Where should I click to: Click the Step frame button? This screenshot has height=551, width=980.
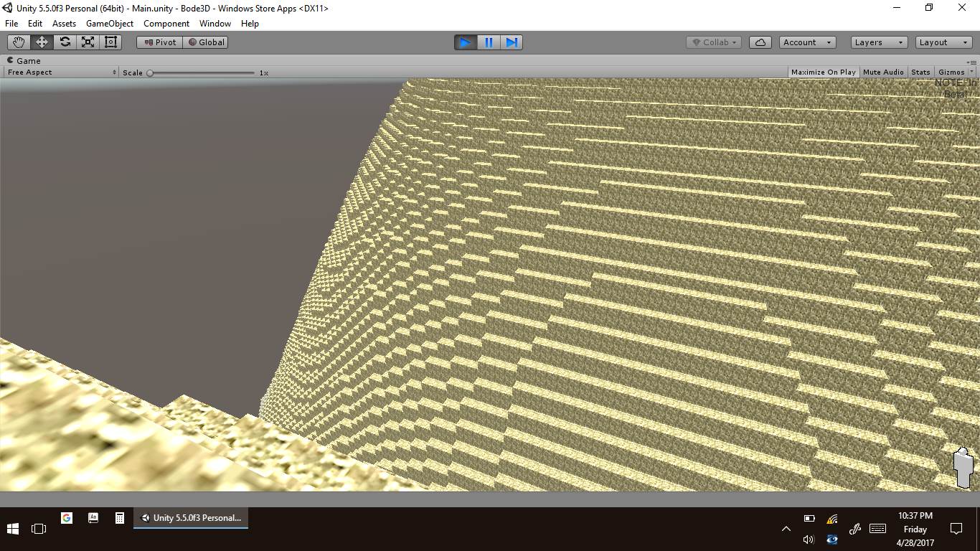512,42
